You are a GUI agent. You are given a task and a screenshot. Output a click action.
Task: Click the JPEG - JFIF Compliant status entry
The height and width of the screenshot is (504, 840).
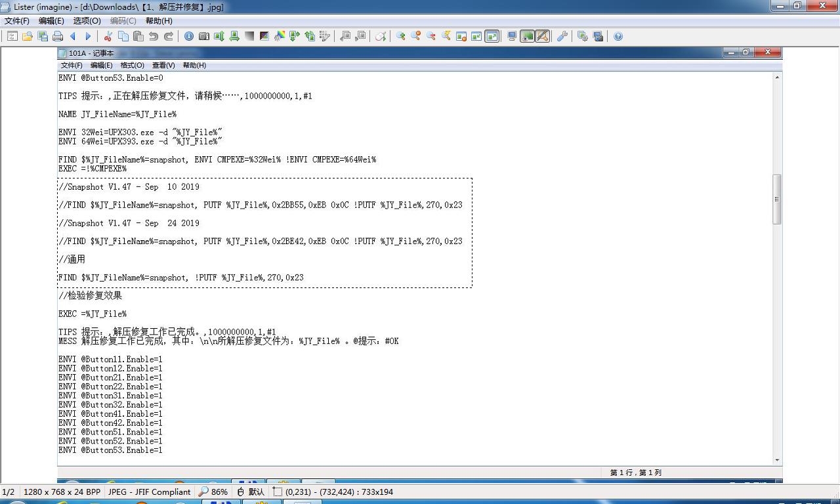149,492
